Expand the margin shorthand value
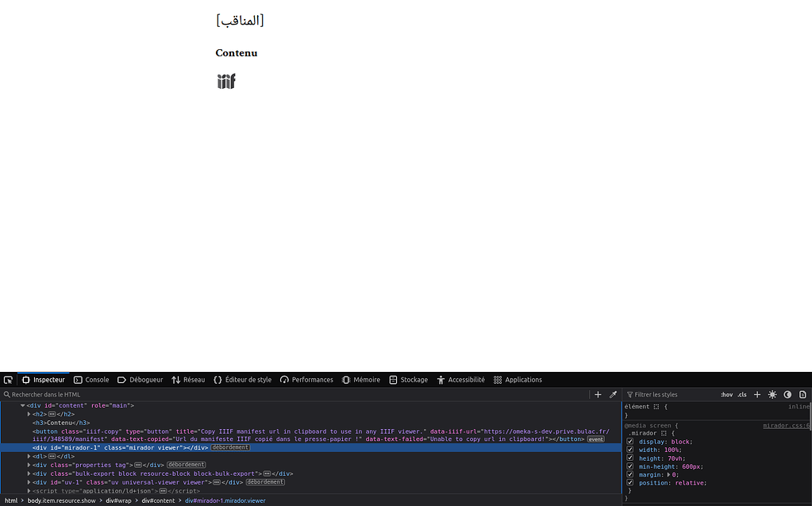 [668, 474]
